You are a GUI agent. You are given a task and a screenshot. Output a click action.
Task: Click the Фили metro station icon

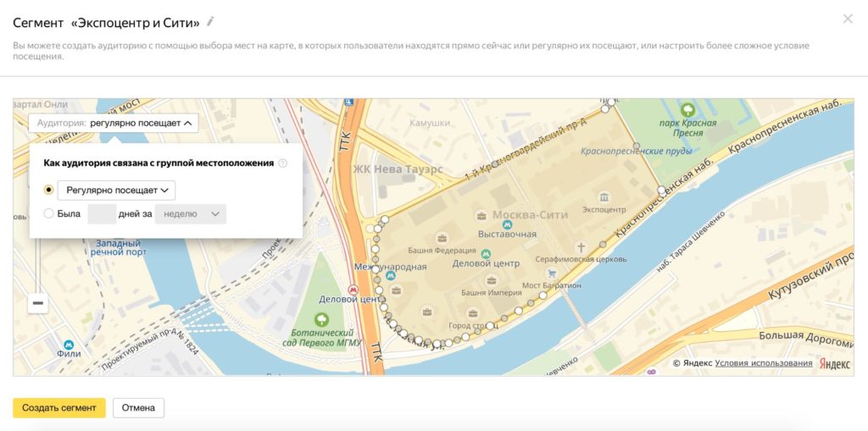tap(69, 345)
